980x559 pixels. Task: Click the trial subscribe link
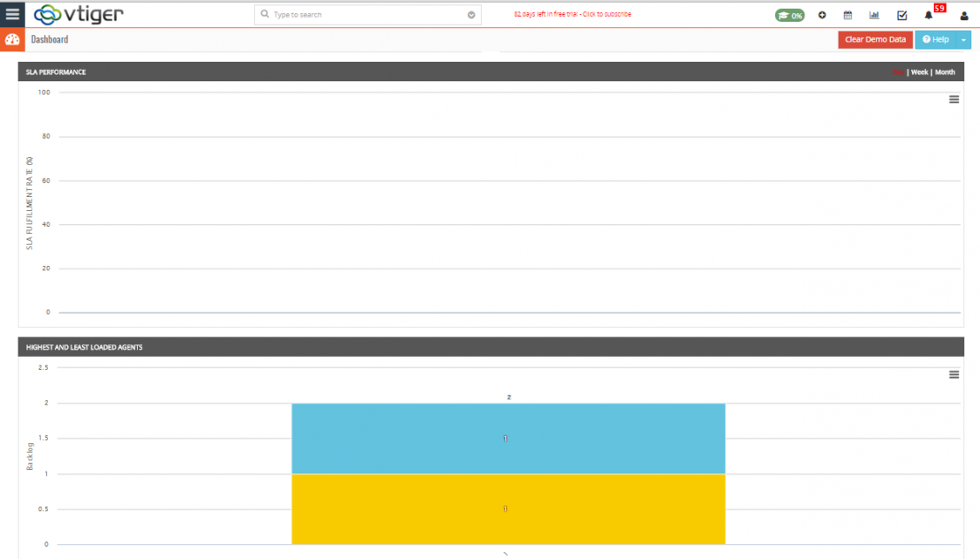[573, 14]
